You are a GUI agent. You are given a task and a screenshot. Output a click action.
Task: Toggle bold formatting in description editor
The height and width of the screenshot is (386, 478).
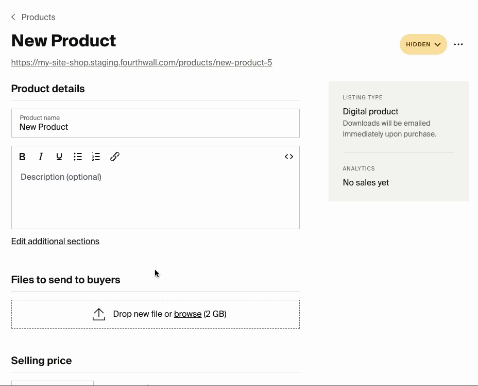(22, 157)
